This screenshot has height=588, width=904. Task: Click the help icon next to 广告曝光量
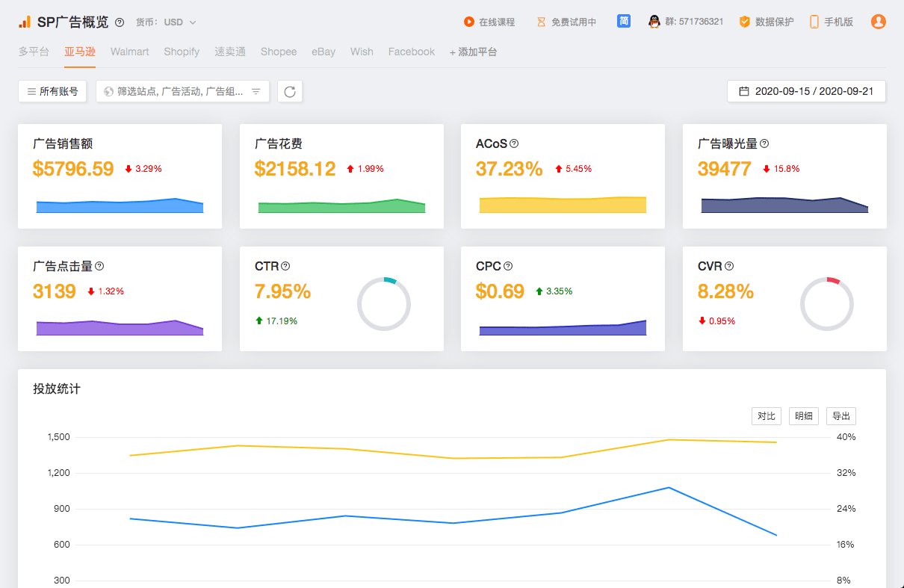(764, 143)
